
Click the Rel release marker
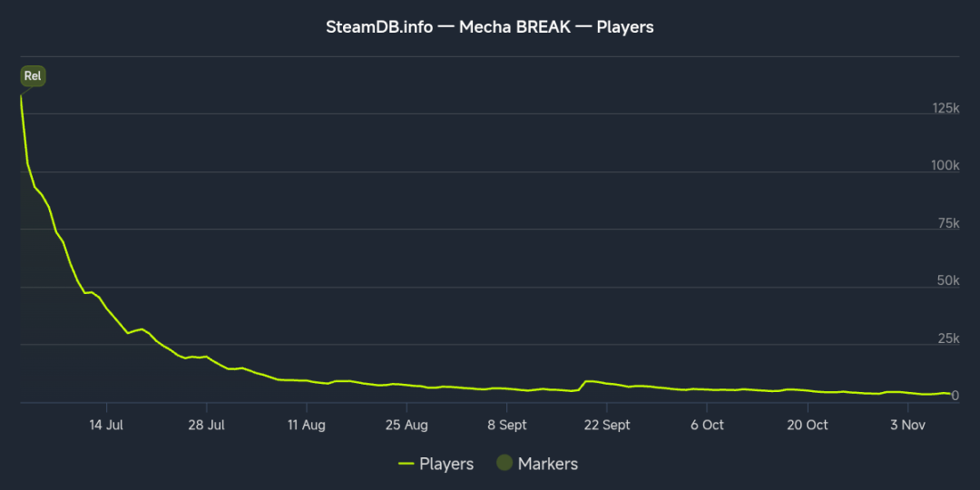pos(33,76)
